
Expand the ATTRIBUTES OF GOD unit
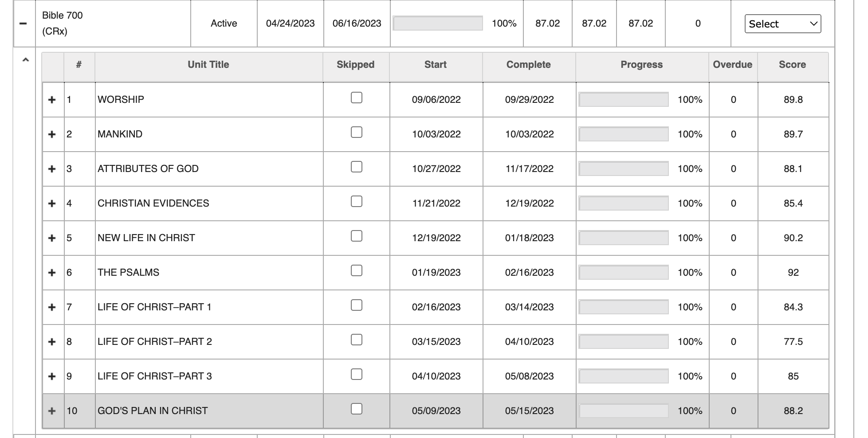(x=52, y=169)
